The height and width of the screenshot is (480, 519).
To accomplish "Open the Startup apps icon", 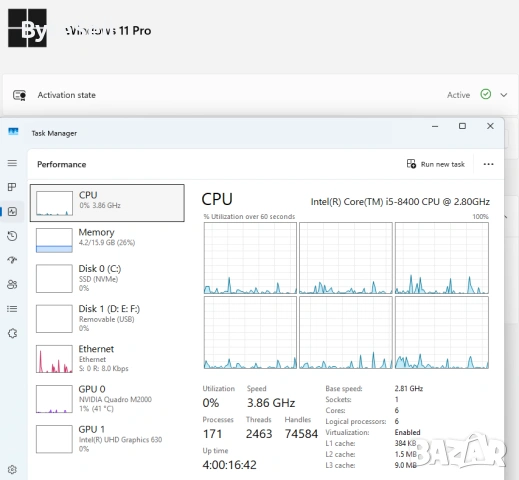I will pyautogui.click(x=12, y=260).
